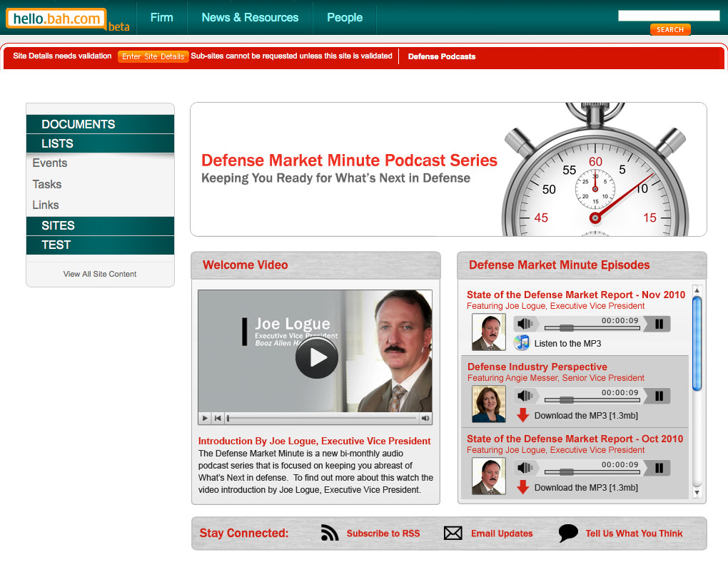Pause the Nov 2010 report audio

coord(659,324)
